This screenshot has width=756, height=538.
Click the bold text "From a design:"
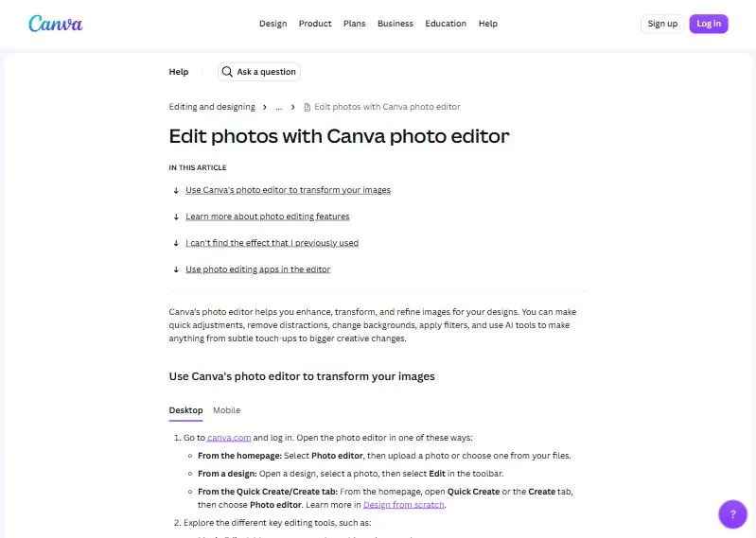[227, 474]
